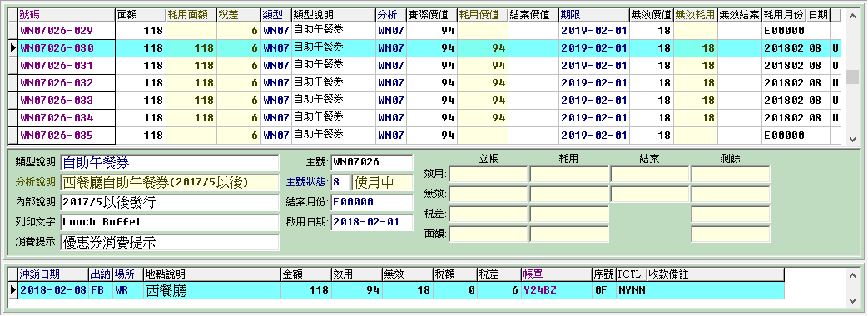Click the 效用 立帳 field
Viewport: 868px width, 316px height.
489,175
